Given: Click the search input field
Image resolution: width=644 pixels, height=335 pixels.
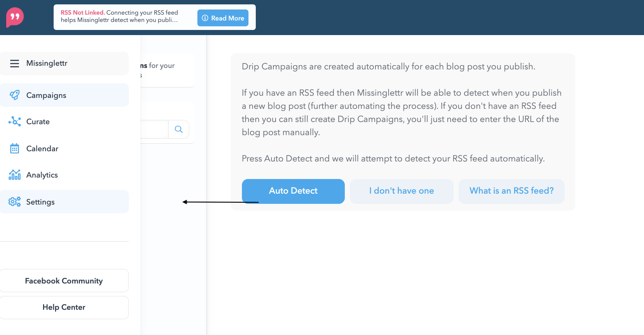Looking at the screenshot, I should [155, 129].
